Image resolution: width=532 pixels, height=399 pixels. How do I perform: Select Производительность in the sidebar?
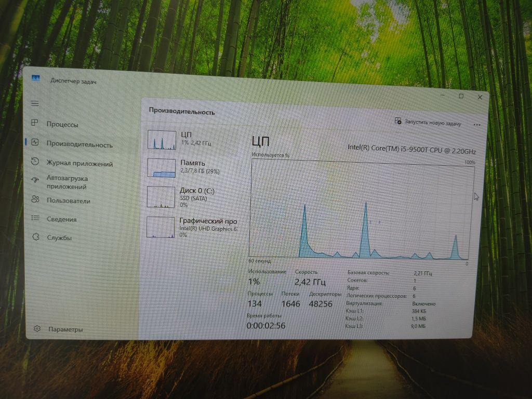[x=79, y=144]
